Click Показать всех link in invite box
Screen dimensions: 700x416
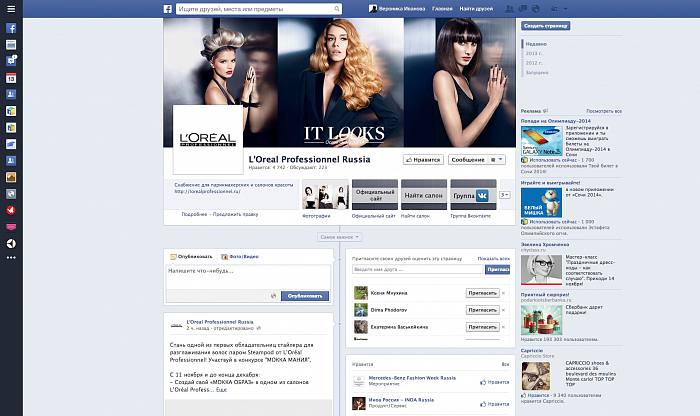[493, 258]
